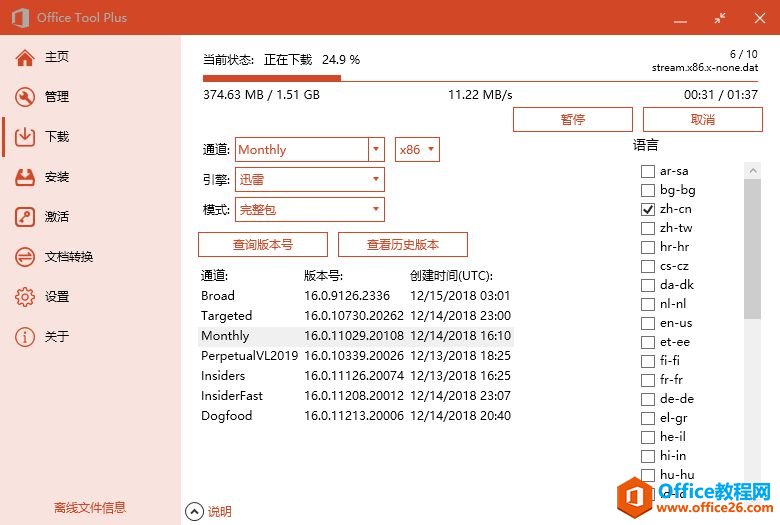Open the x86 architecture dropdown
Viewport: 780px width, 525px height.
(417, 149)
